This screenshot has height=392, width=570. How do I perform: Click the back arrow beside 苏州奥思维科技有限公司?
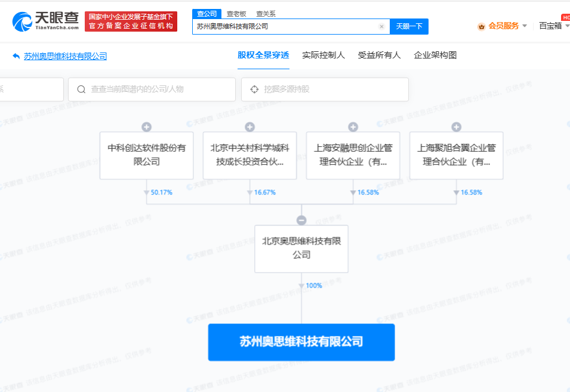pyautogui.click(x=16, y=56)
